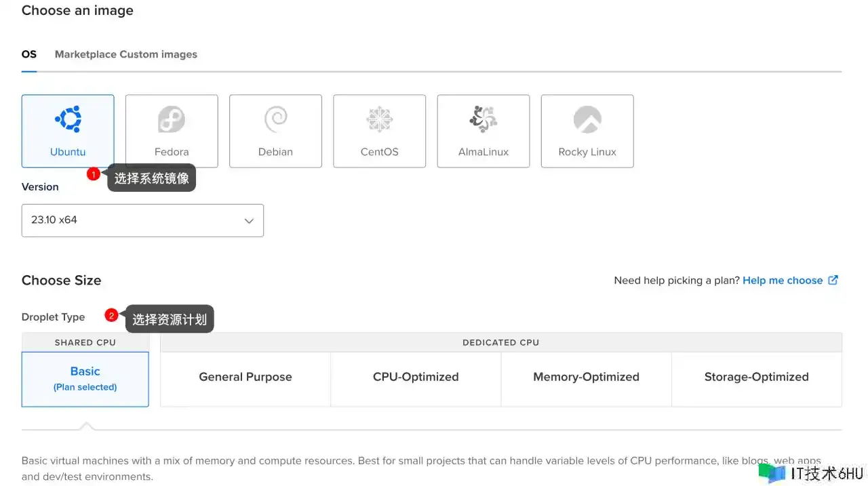Choose the Fedora logo icon
Image resolution: width=868 pixels, height=486 pixels.
click(172, 120)
